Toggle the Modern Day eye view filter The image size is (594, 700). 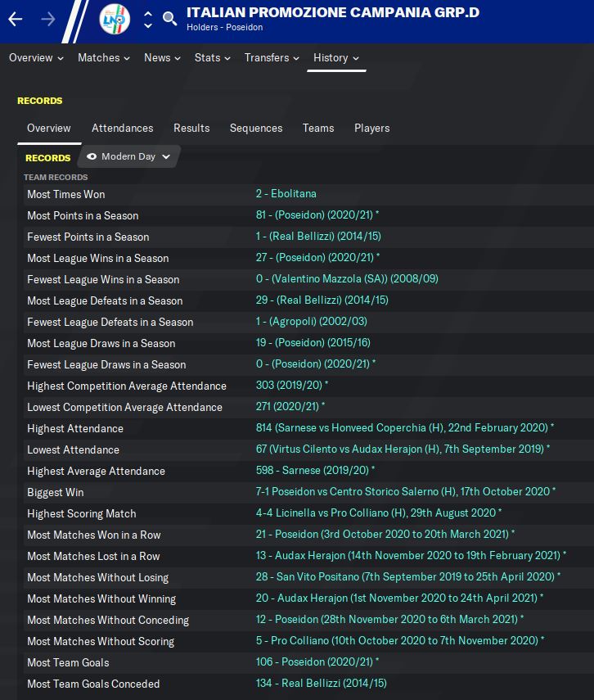click(92, 156)
